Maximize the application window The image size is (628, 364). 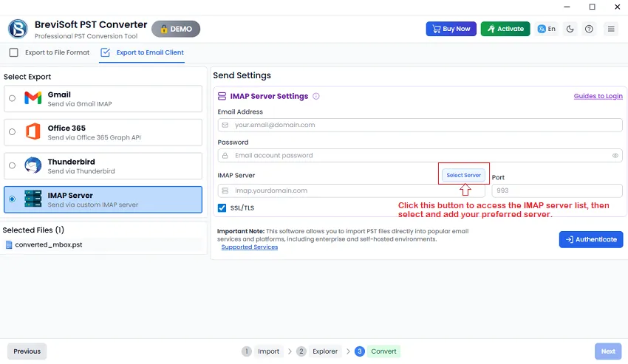(592, 7)
